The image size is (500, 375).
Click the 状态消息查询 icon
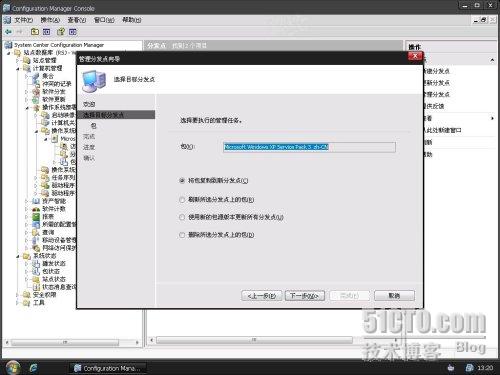[36, 287]
